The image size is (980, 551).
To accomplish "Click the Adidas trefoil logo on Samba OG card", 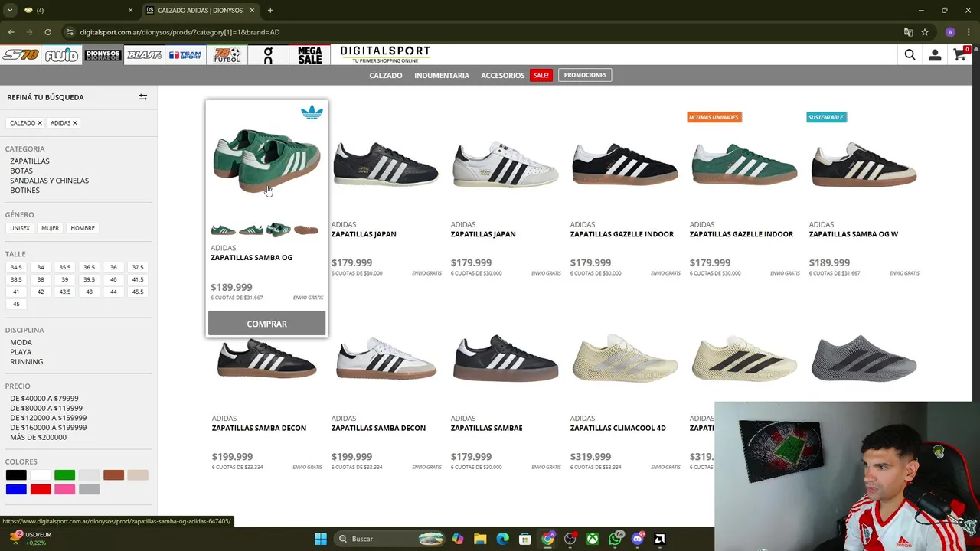I will coord(312,112).
